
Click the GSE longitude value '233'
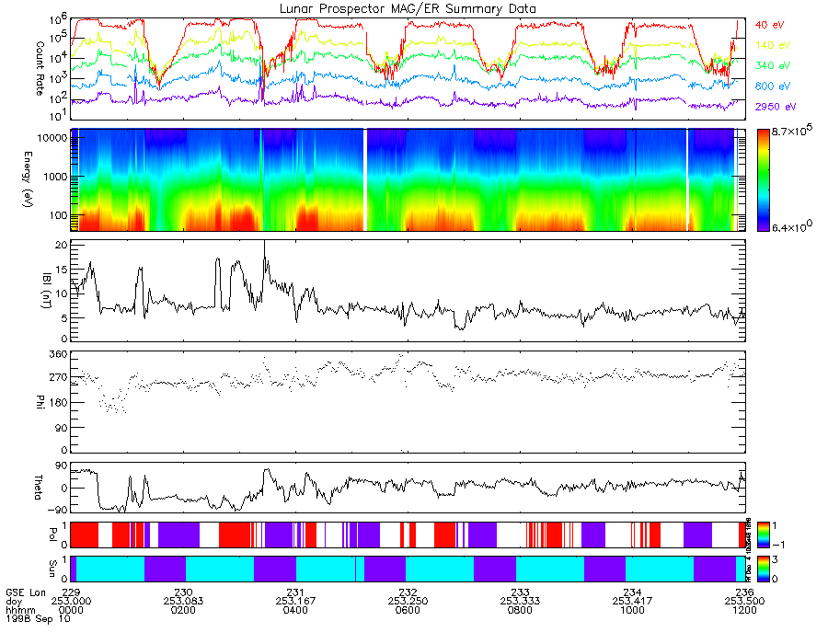pos(520,592)
